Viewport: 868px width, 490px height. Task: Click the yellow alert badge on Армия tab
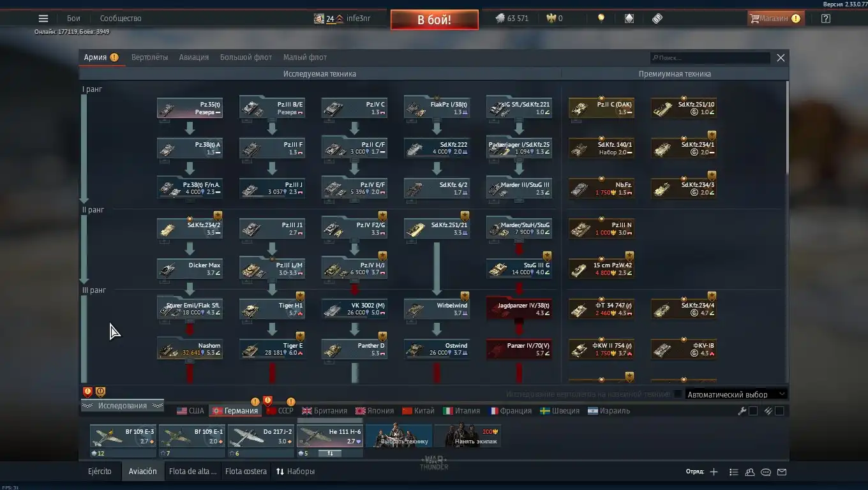coord(114,57)
